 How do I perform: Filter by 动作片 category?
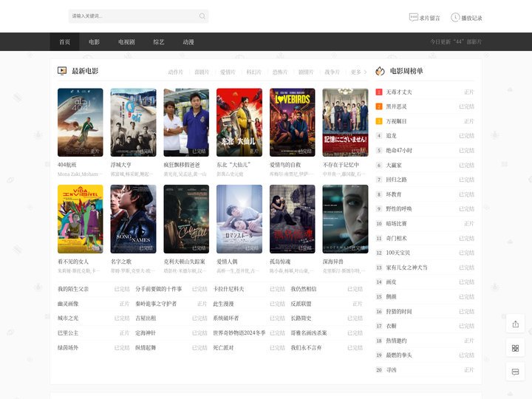175,72
